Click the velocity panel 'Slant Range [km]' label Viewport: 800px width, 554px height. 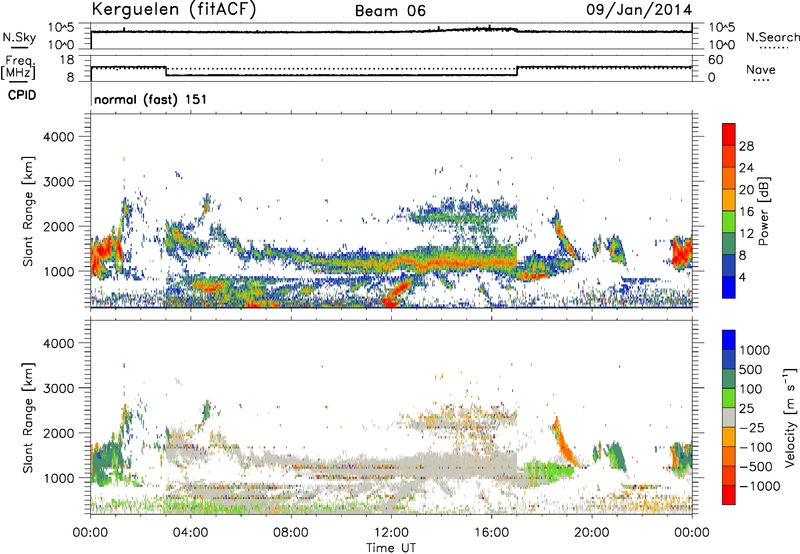tap(28, 417)
